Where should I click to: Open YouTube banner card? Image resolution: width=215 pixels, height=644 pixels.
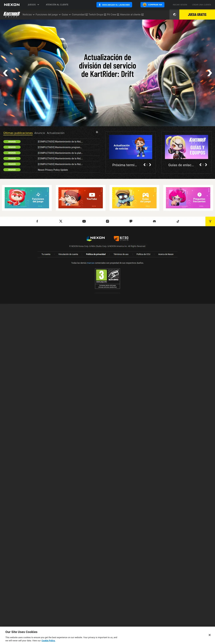coord(81,198)
